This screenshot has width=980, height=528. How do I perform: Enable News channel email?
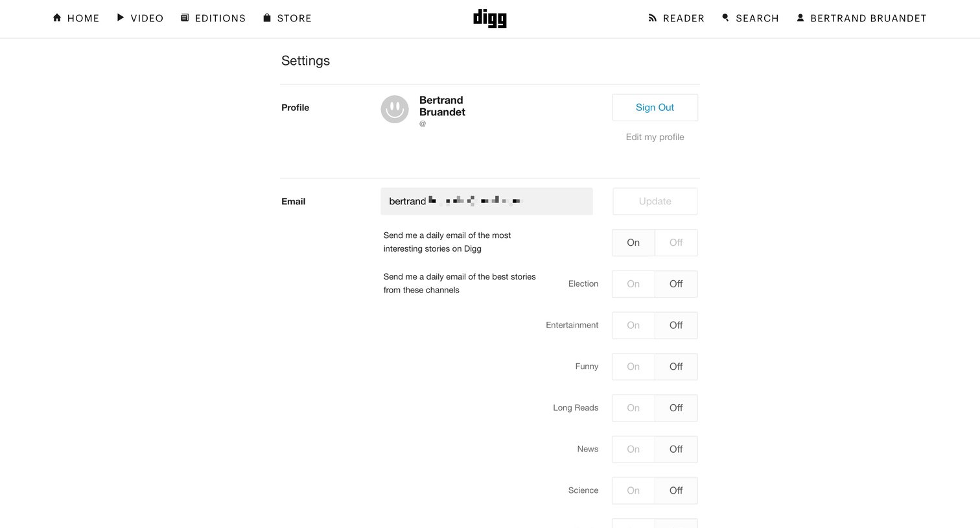tap(633, 449)
